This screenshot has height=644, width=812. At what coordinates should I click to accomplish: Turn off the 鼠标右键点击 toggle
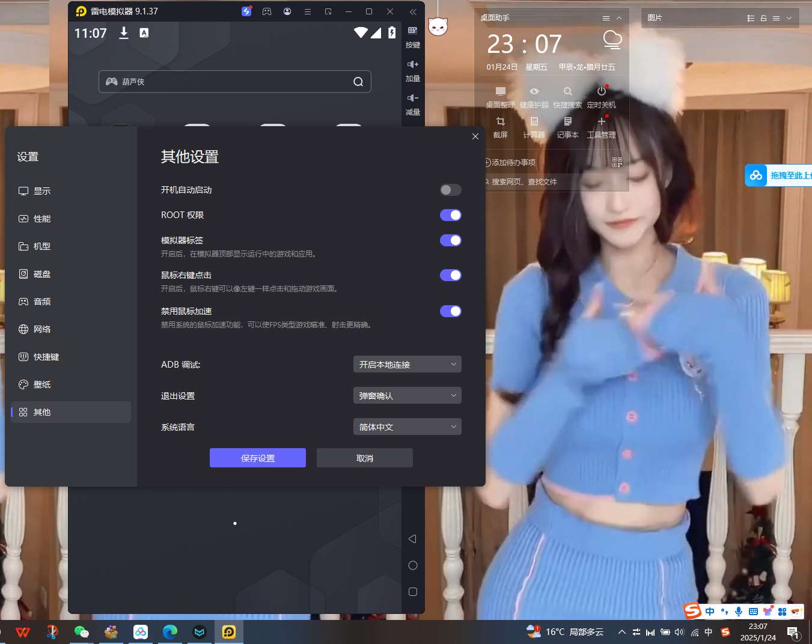click(450, 275)
